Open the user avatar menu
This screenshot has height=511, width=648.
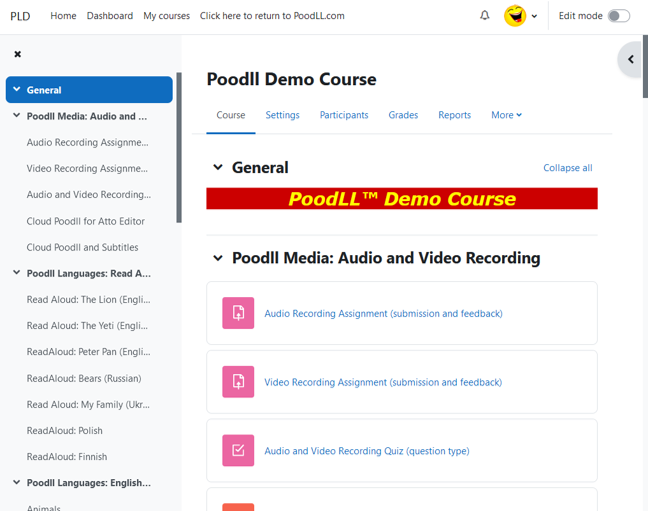[x=520, y=16]
